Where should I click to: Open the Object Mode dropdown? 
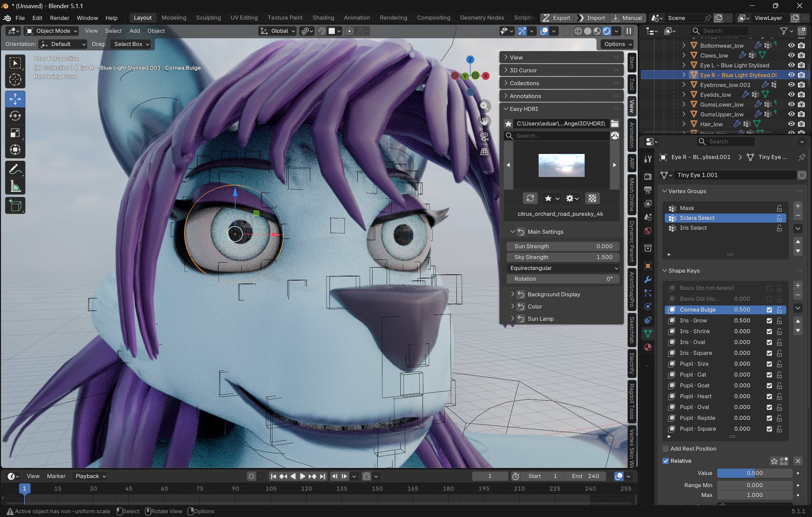click(x=51, y=31)
